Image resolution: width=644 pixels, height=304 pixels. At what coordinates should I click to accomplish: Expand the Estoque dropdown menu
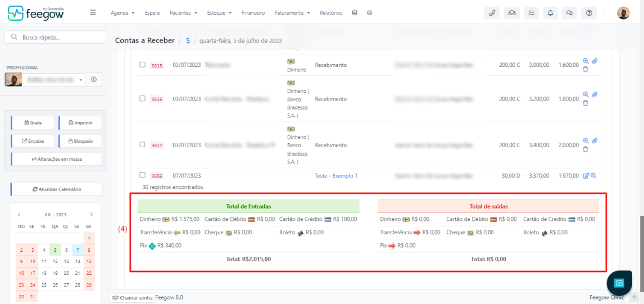coord(219,13)
